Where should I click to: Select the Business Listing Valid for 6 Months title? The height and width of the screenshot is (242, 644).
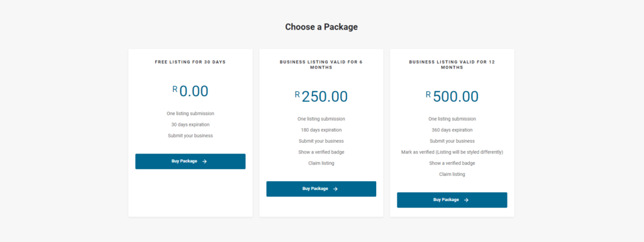pyautogui.click(x=321, y=65)
